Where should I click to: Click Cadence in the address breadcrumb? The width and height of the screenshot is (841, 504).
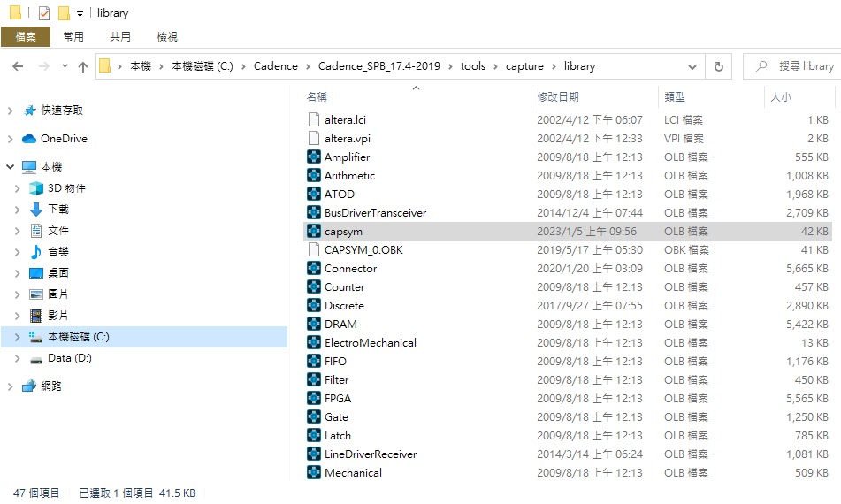tap(276, 66)
